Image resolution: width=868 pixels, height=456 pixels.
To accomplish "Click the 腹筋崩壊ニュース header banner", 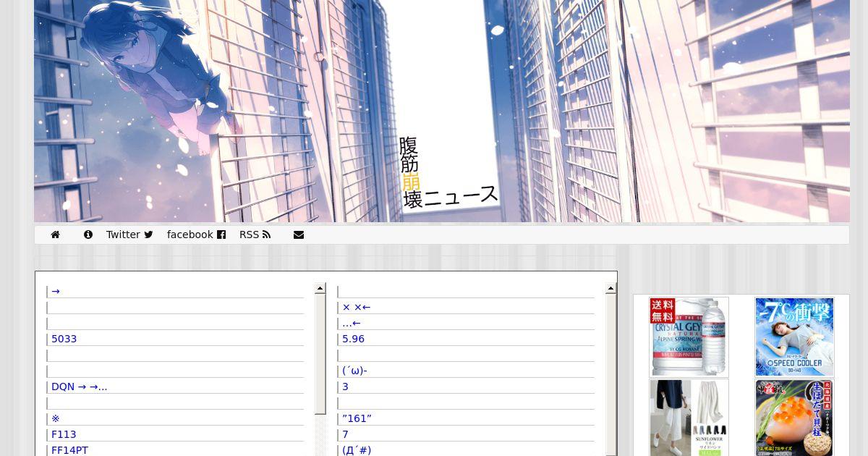I will 442,111.
